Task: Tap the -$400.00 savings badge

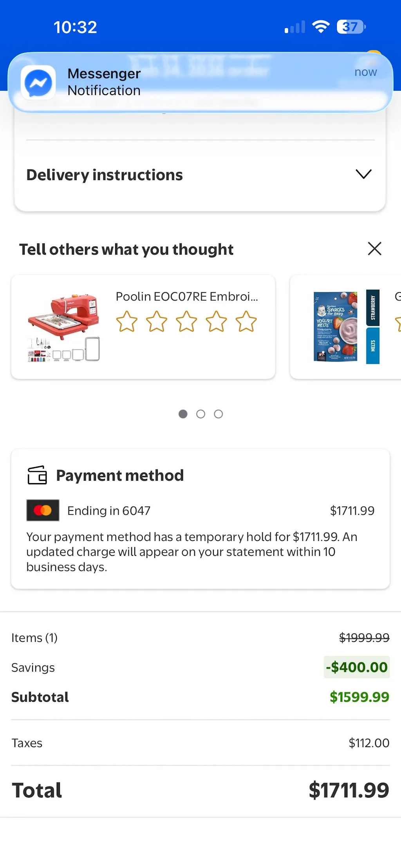Action: tap(357, 667)
